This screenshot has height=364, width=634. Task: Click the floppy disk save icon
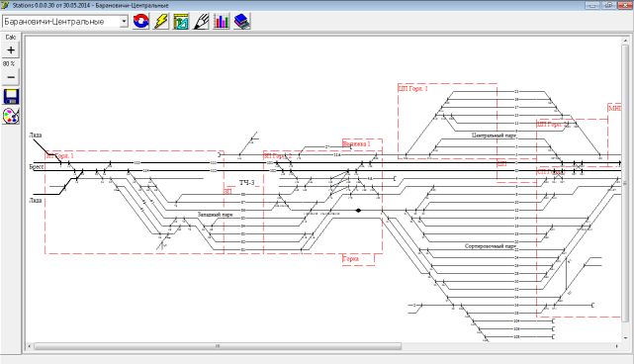[11, 97]
